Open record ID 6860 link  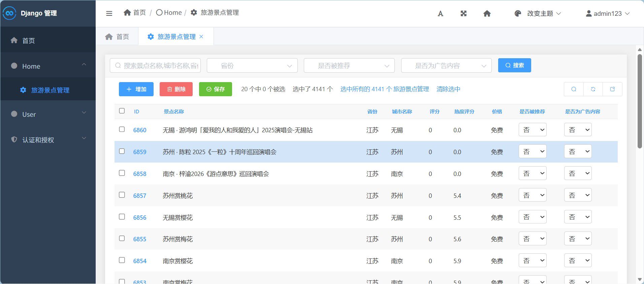[x=140, y=130]
